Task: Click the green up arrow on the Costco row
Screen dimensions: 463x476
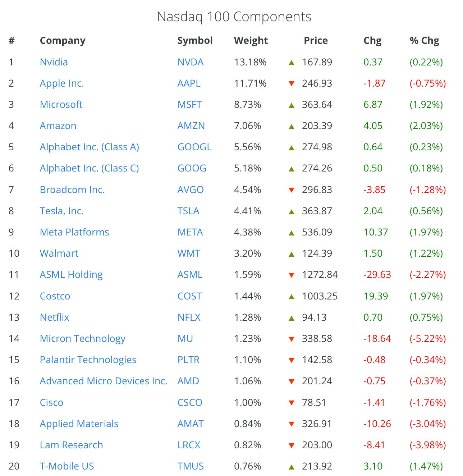Action: (292, 297)
